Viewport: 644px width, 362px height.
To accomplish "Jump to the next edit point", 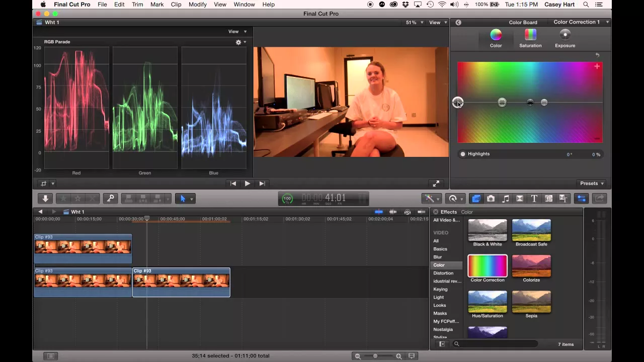I will (262, 184).
